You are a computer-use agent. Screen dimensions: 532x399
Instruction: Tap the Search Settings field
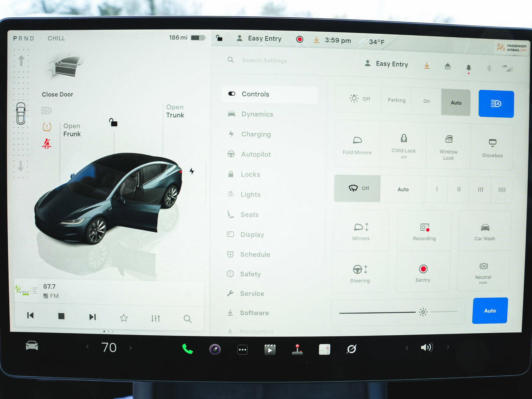264,61
